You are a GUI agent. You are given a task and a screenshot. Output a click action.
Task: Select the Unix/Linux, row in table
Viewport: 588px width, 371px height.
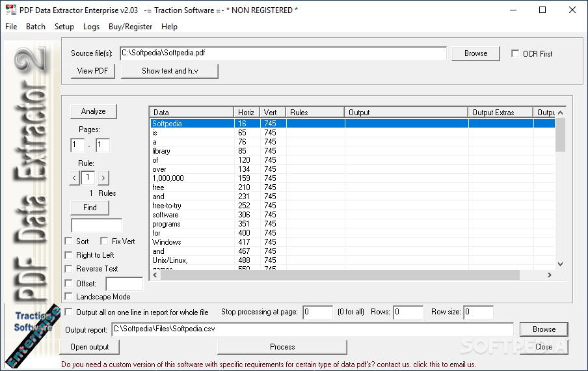(353, 260)
